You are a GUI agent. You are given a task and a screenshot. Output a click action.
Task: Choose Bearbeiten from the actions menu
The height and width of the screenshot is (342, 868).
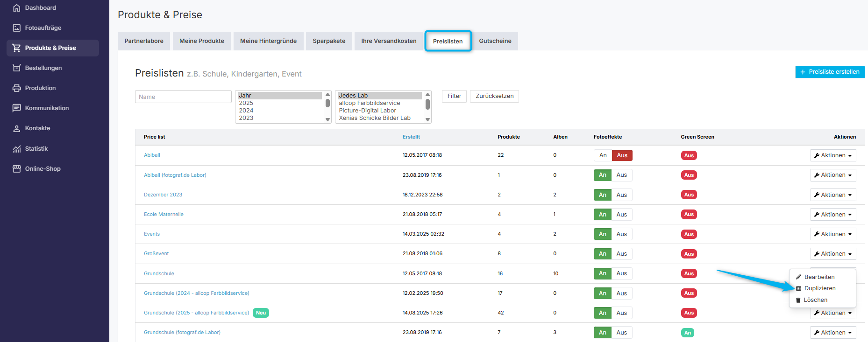[819, 277]
